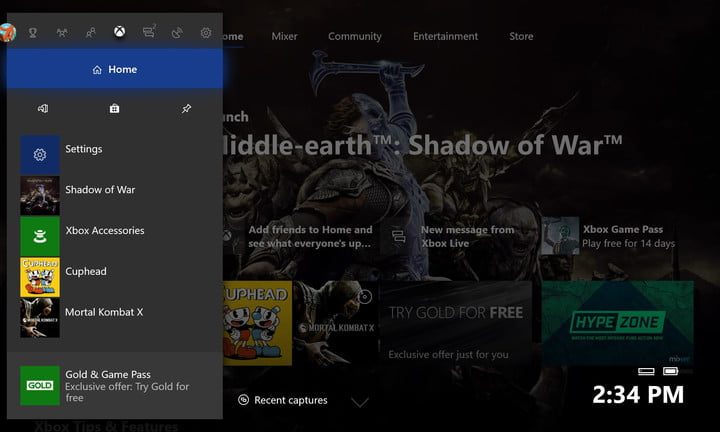Open the HypeZone tile
Image resolution: width=720 pixels, height=432 pixels.
(617, 323)
